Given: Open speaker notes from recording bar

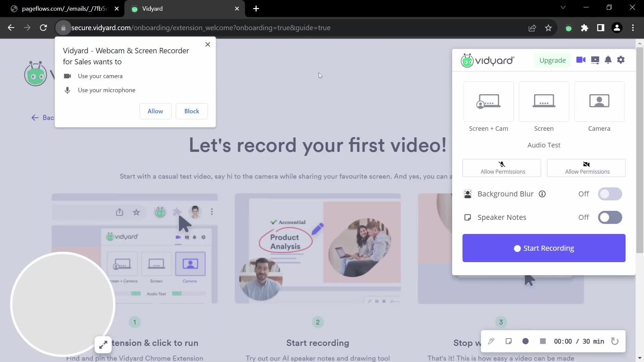Looking at the screenshot, I should 508,341.
